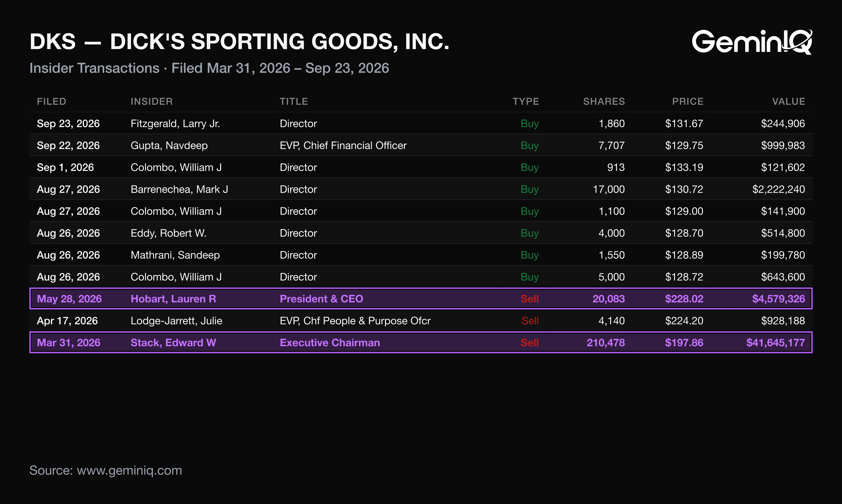Click the $133.19 price cell
Screen dimensions: 842x504
click(684, 167)
